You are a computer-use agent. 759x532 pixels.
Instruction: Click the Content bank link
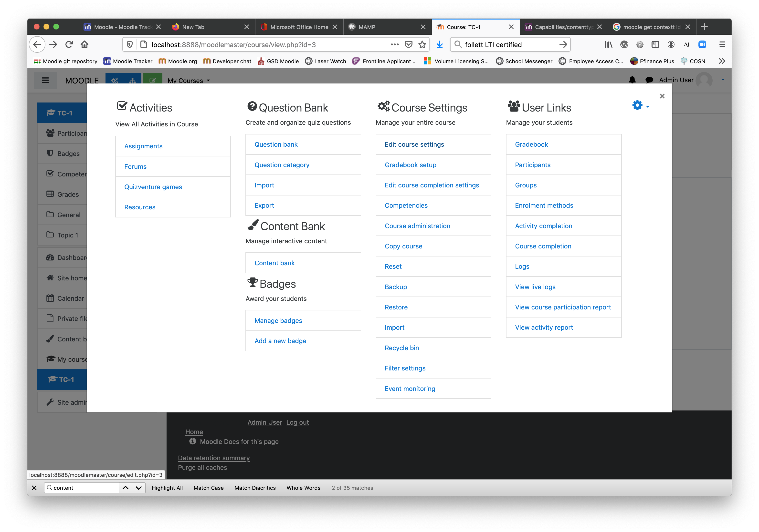point(274,263)
